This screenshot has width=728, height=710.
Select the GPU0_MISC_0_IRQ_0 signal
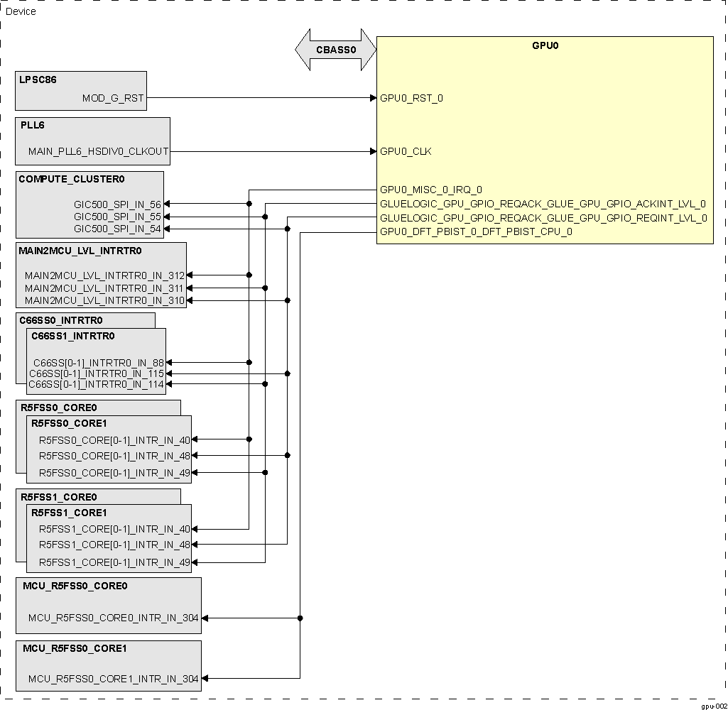(431, 190)
